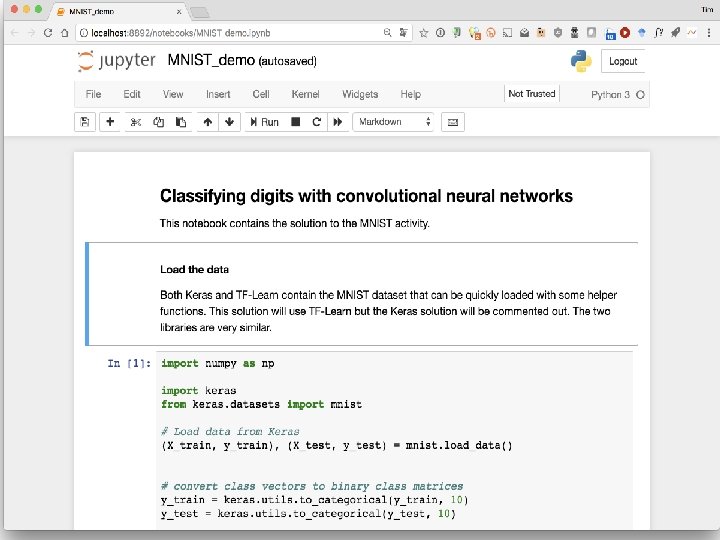This screenshot has height=540, width=720.
Task: Copy selected cells in the toolbar
Action: point(158,122)
